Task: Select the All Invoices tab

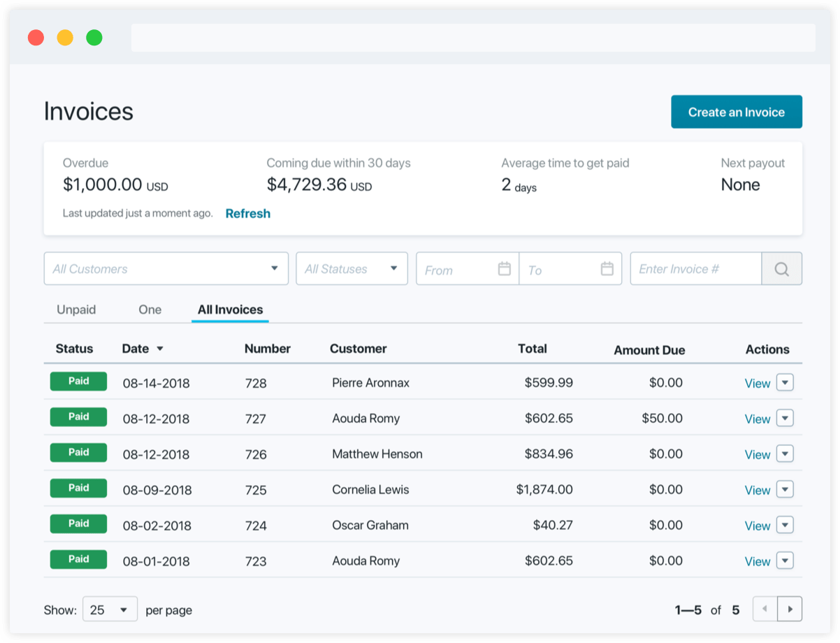Action: click(230, 310)
